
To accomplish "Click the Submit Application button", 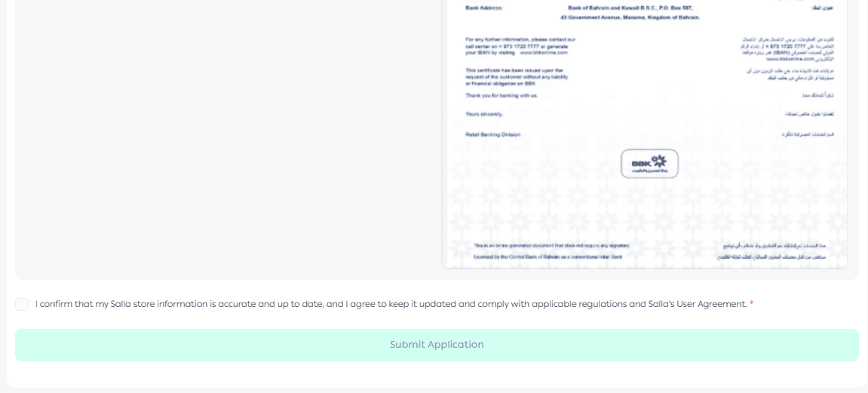I will (437, 345).
